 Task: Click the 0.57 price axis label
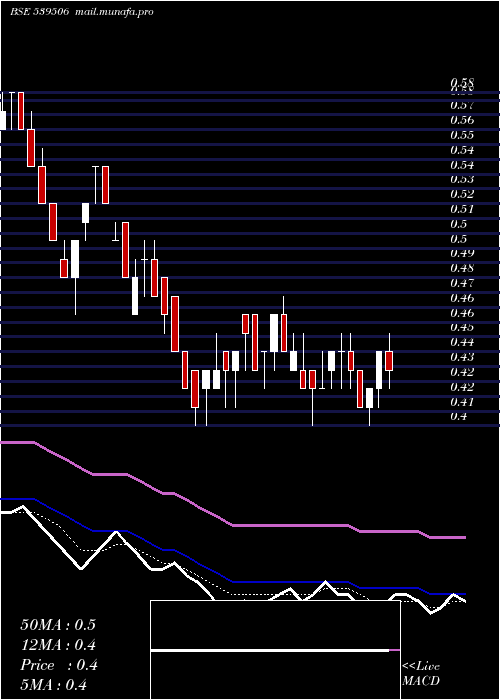[462, 105]
